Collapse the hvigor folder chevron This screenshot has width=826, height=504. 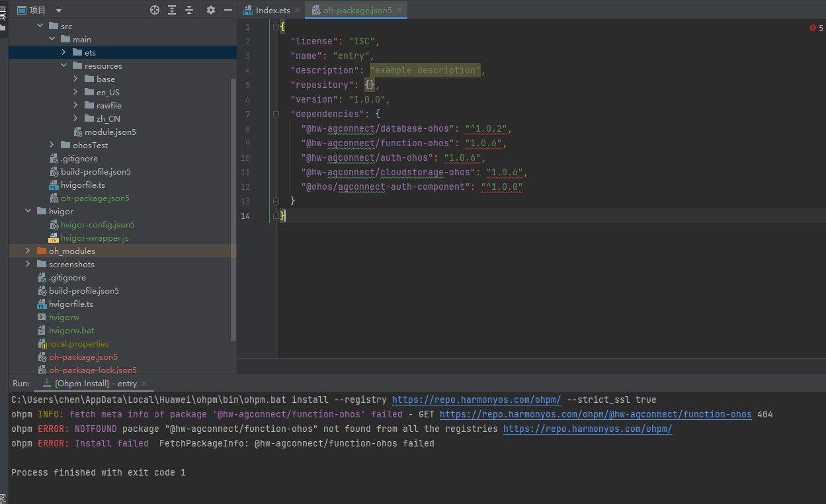(x=28, y=211)
